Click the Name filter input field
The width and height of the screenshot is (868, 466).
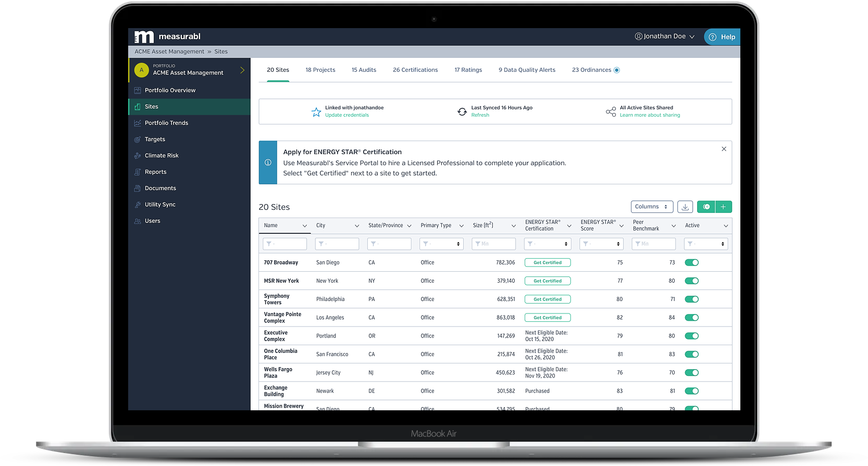pos(285,244)
